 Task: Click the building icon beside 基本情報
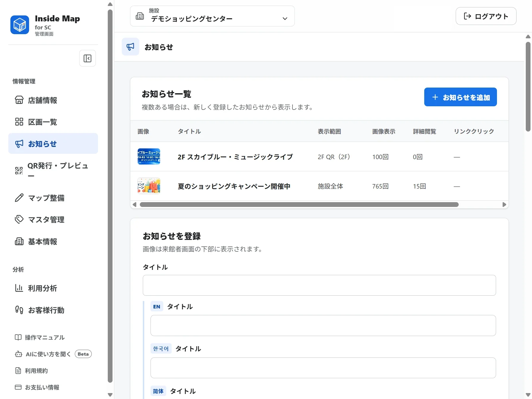coord(19,241)
